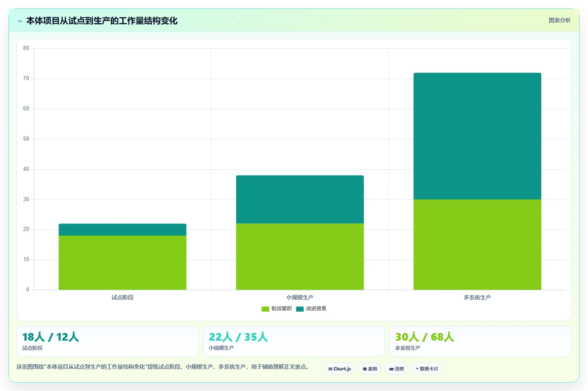Image resolution: width=588 pixels, height=391 pixels.
Task: Click the 小规模生产 x-axis label
Action: [x=300, y=297]
